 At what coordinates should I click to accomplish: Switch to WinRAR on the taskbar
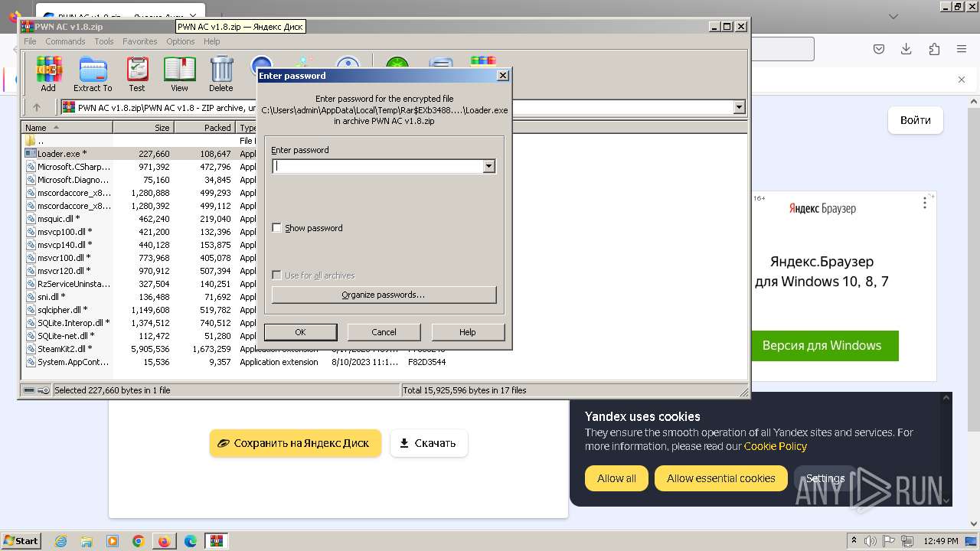pyautogui.click(x=217, y=541)
